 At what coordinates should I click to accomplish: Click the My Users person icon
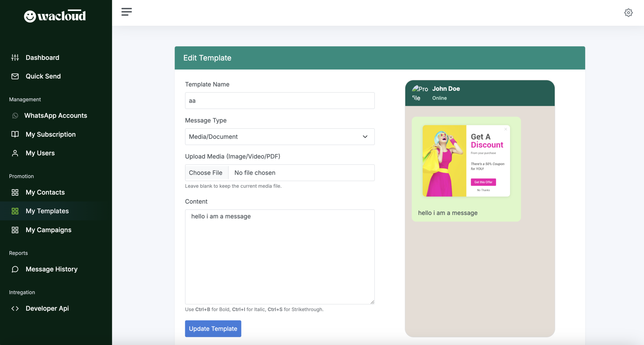pos(15,153)
